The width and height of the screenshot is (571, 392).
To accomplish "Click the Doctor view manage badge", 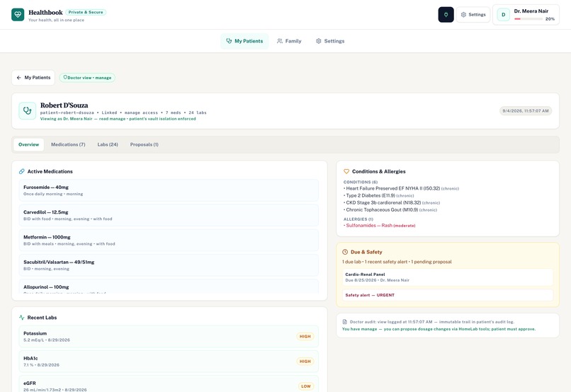I will tap(87, 77).
